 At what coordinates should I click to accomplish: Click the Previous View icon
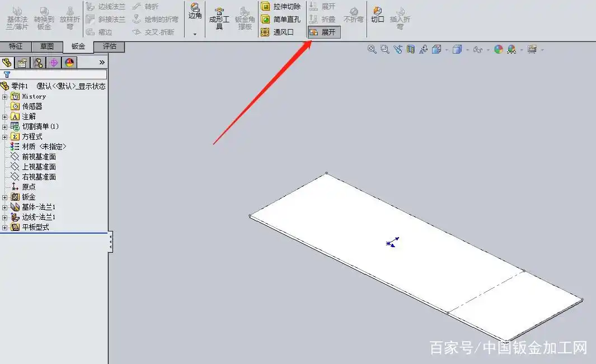click(397, 49)
